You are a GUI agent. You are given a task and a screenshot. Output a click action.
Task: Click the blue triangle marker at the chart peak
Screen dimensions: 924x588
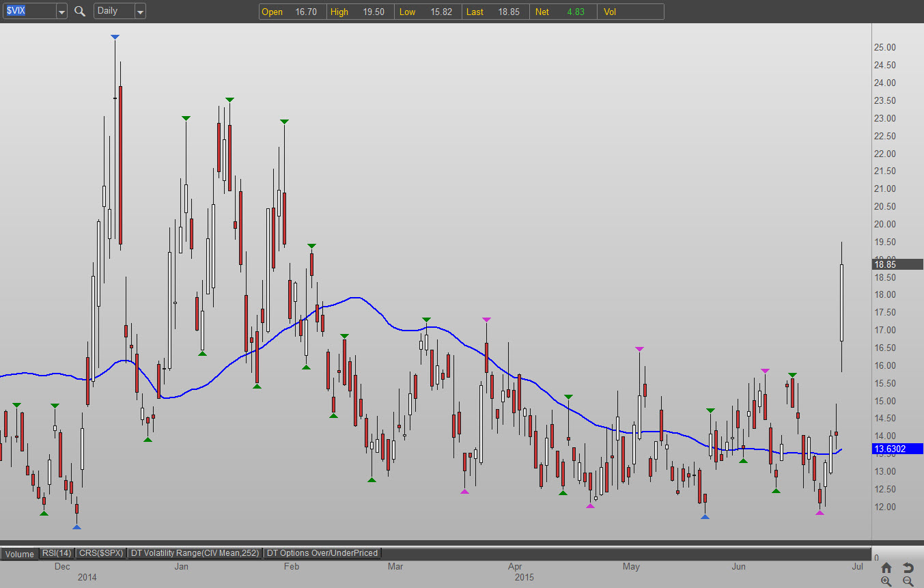(x=115, y=37)
